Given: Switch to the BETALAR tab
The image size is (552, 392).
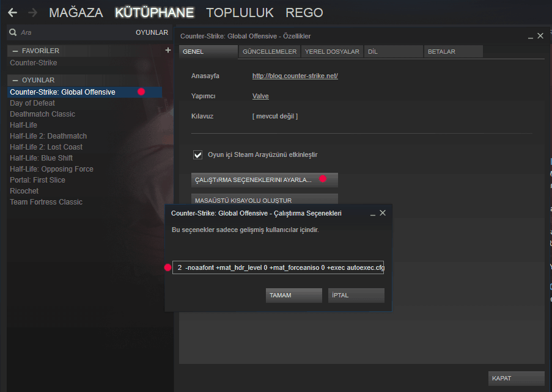Looking at the screenshot, I should pyautogui.click(x=454, y=52).
